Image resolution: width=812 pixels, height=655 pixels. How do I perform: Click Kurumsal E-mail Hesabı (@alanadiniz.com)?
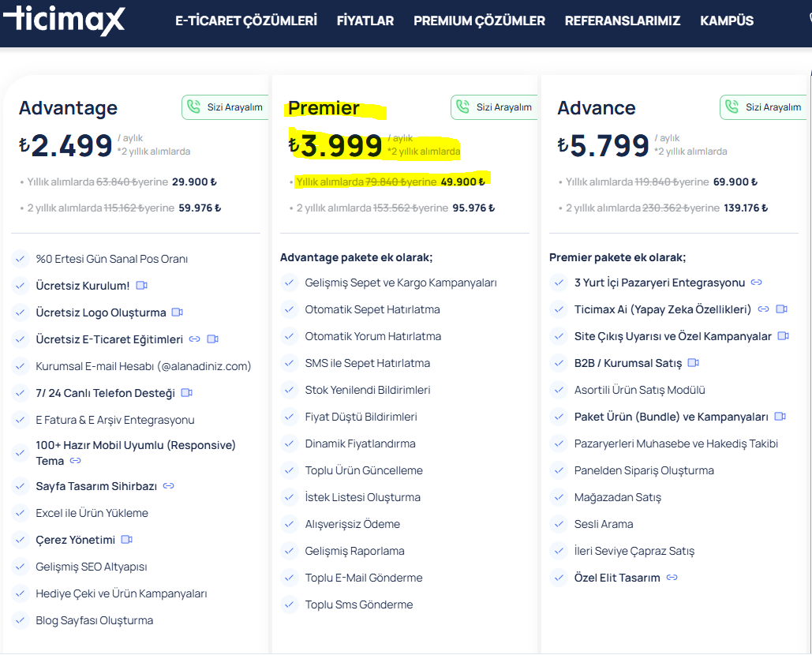(144, 367)
